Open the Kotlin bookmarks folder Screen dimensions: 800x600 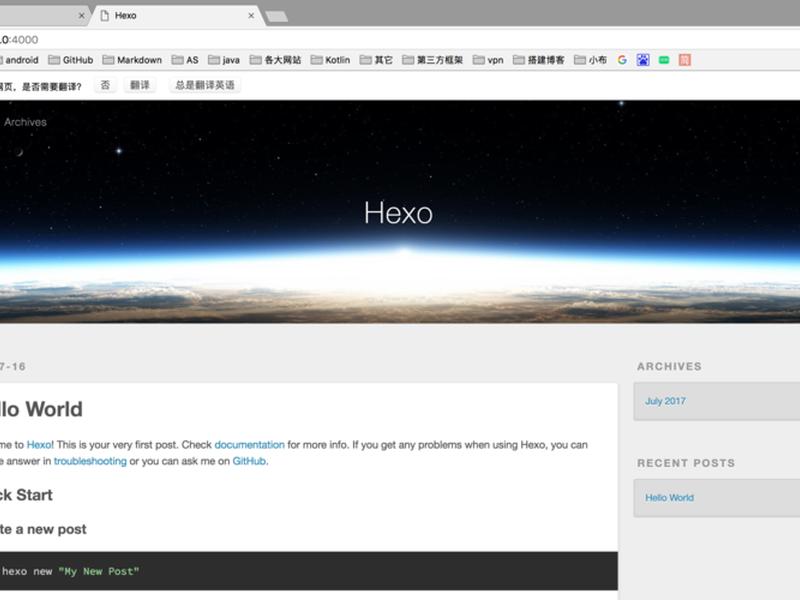tap(331, 60)
